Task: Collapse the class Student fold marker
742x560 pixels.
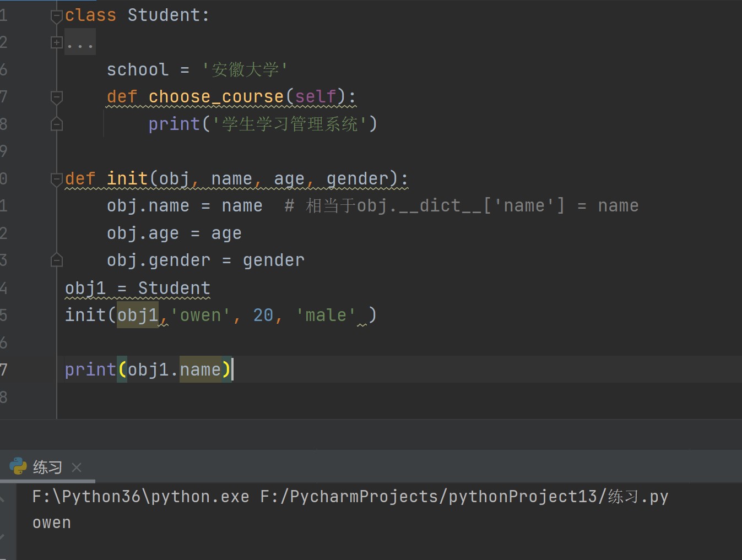Action: (56, 16)
